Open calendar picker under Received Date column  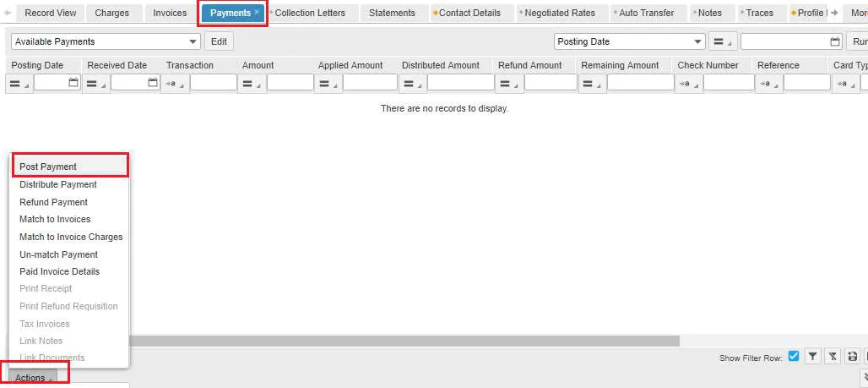[153, 83]
